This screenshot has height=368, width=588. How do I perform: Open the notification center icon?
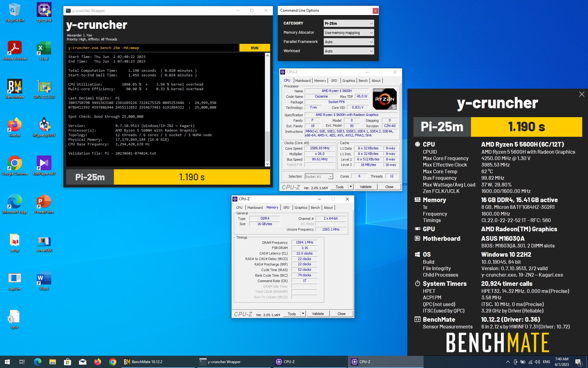(579, 362)
